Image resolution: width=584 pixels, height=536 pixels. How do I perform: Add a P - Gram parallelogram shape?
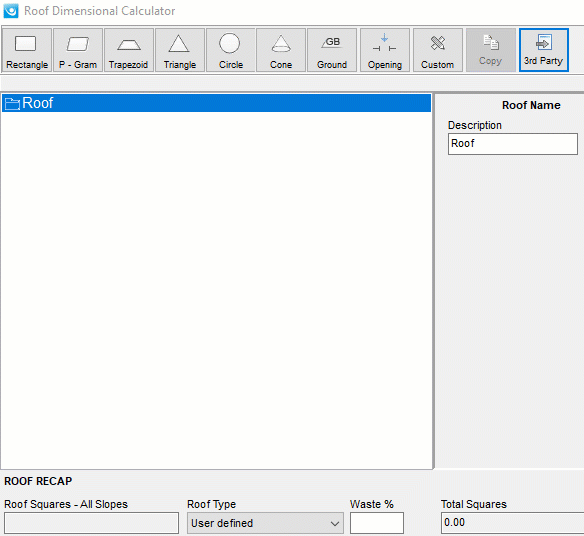pyautogui.click(x=78, y=50)
